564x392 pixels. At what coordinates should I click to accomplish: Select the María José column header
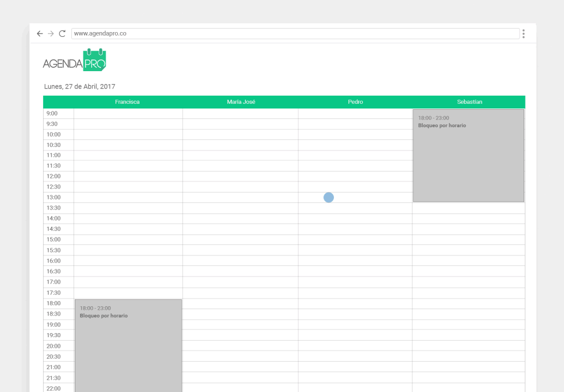(x=241, y=102)
